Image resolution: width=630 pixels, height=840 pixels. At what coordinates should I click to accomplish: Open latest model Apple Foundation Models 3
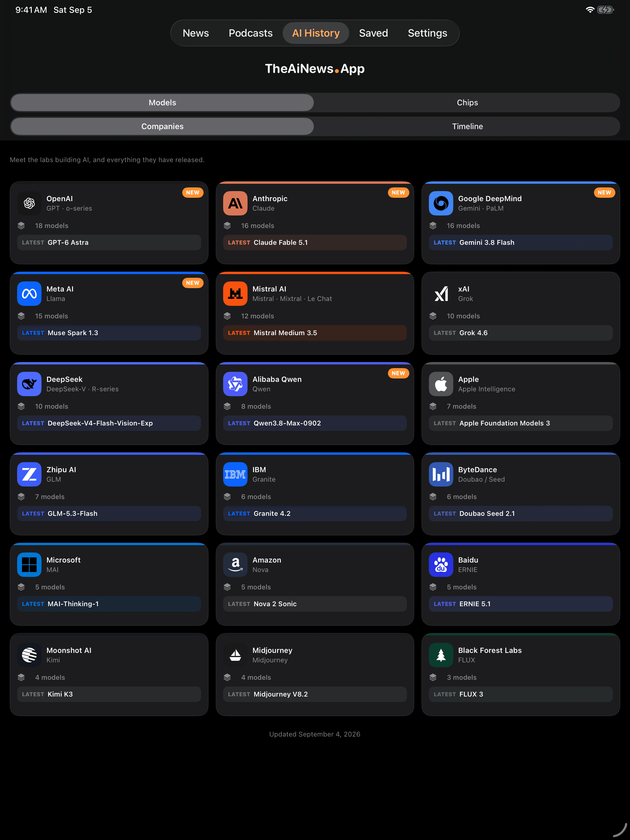(521, 423)
